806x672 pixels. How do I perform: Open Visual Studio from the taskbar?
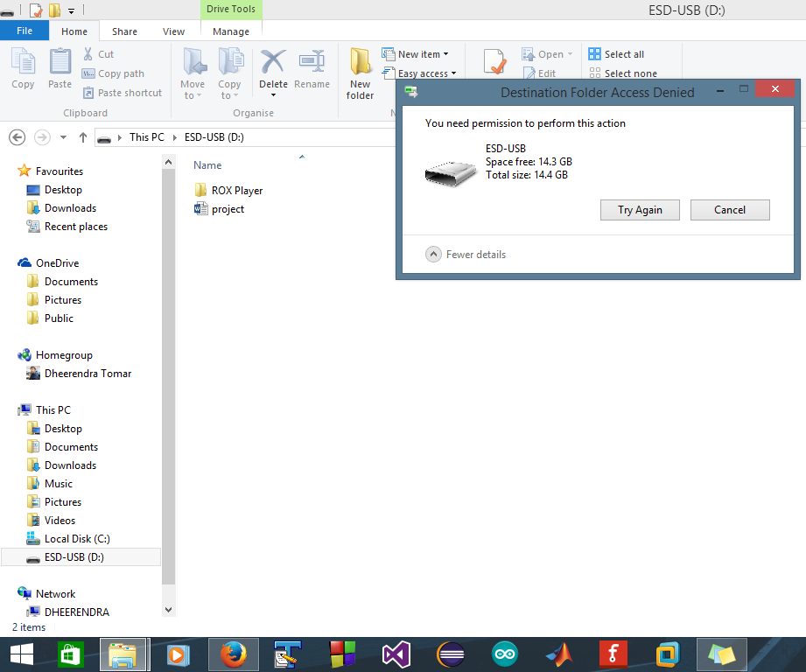(396, 654)
